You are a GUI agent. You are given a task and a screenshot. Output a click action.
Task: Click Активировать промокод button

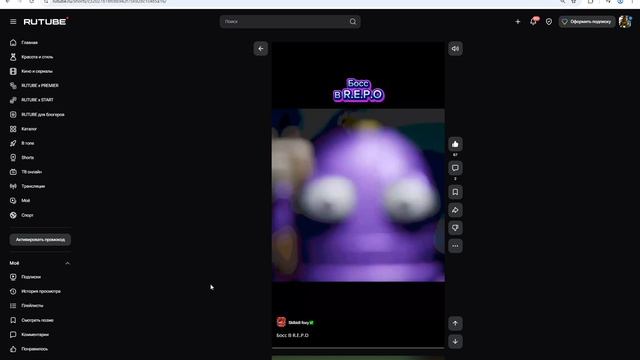click(40, 240)
